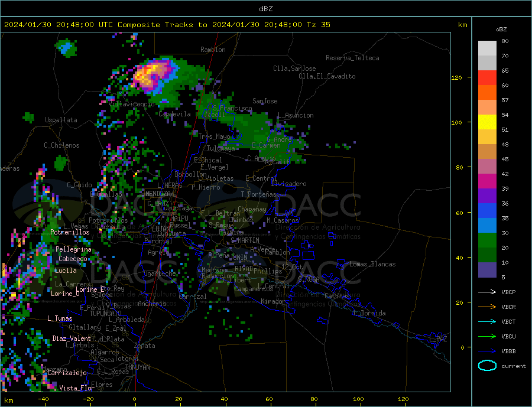Click the TUPUNGATO label on the map
The width and height of the screenshot is (532, 407).
click(x=106, y=314)
